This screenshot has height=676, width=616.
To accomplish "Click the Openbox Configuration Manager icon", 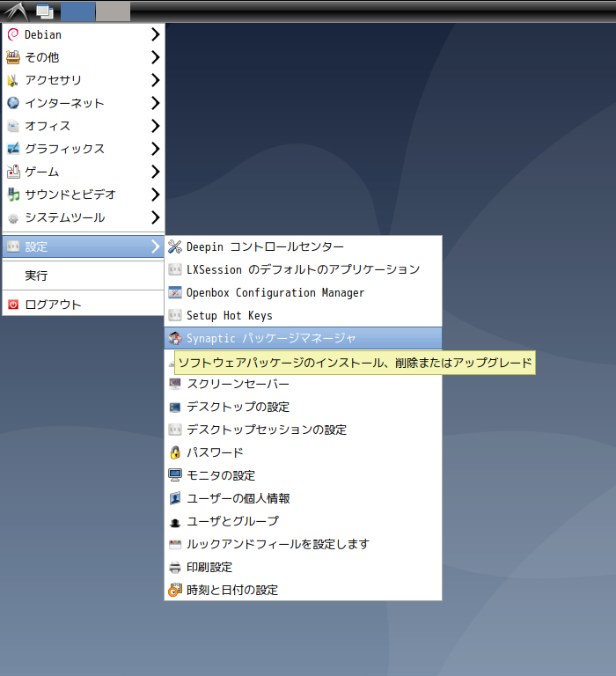I will click(x=175, y=293).
